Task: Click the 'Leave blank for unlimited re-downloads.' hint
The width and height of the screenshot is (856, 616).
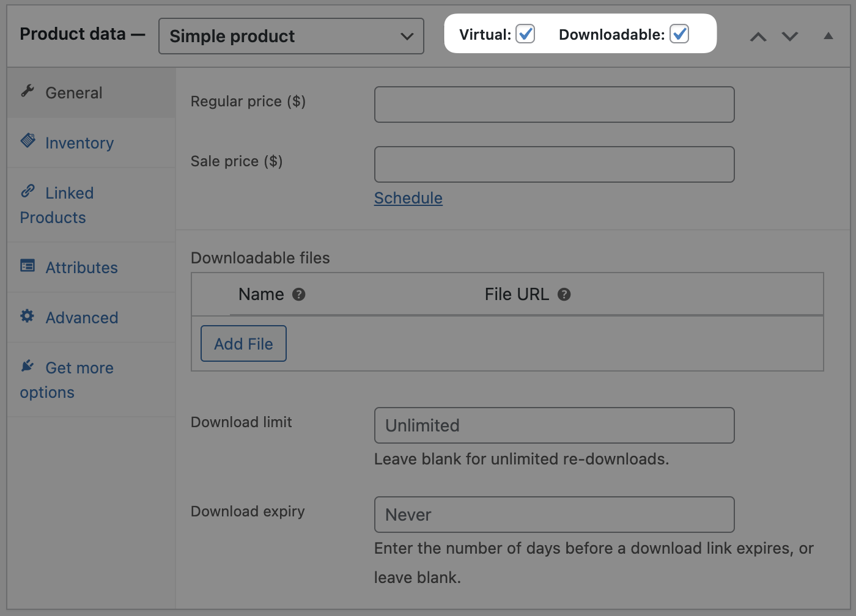Action: [x=522, y=459]
